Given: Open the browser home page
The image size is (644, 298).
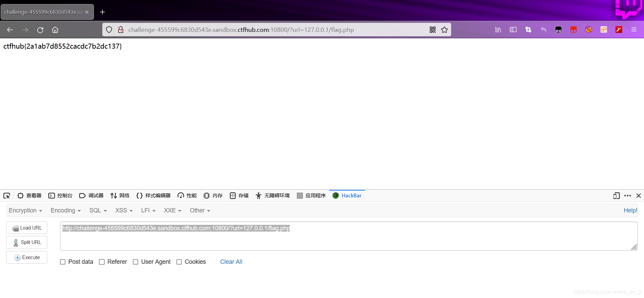Looking at the screenshot, I should point(55,30).
